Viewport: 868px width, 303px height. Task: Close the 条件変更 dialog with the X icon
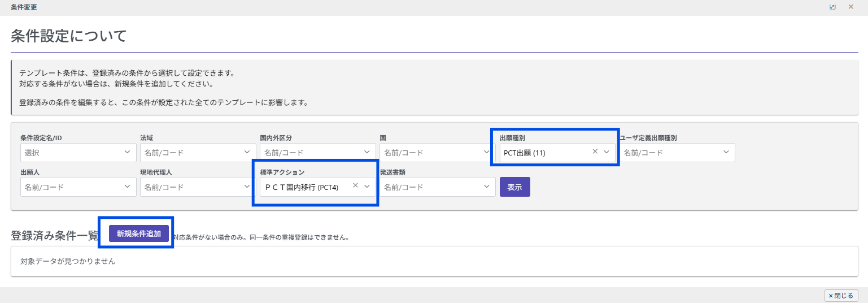pyautogui.click(x=851, y=7)
